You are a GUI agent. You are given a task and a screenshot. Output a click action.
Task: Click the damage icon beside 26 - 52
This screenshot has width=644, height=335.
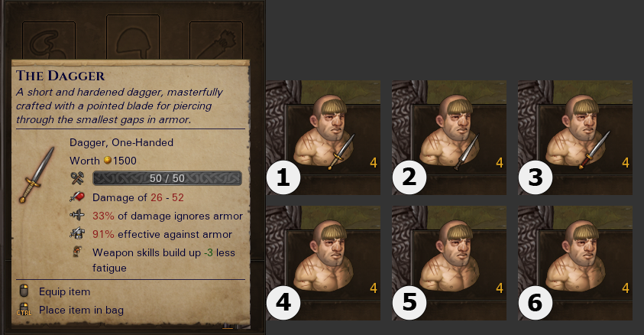point(77,197)
